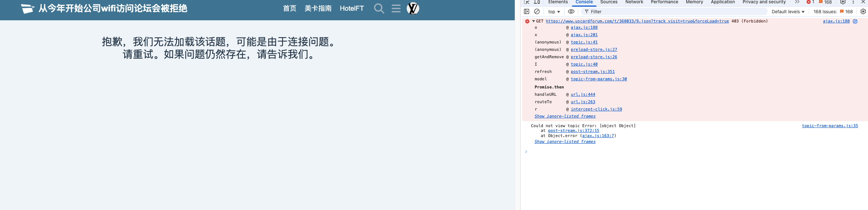Show more DevTools tabs chevron

pos(797,2)
